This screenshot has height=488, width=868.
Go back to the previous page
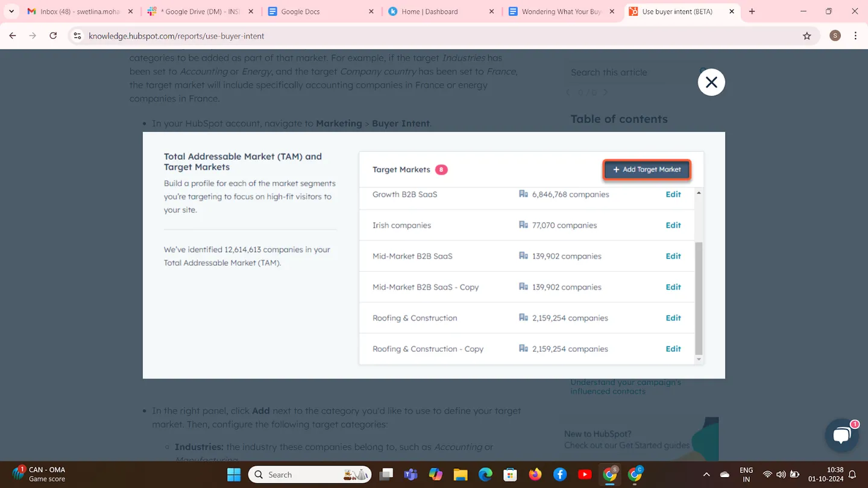pos(13,36)
